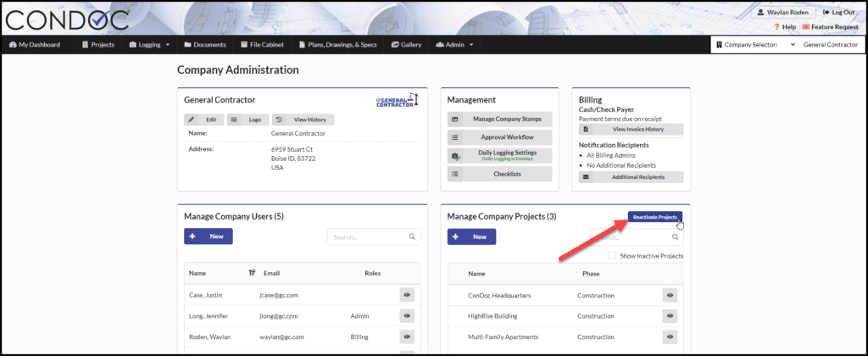Edit the General Contractor company details
The image size is (868, 356).
[x=204, y=120]
